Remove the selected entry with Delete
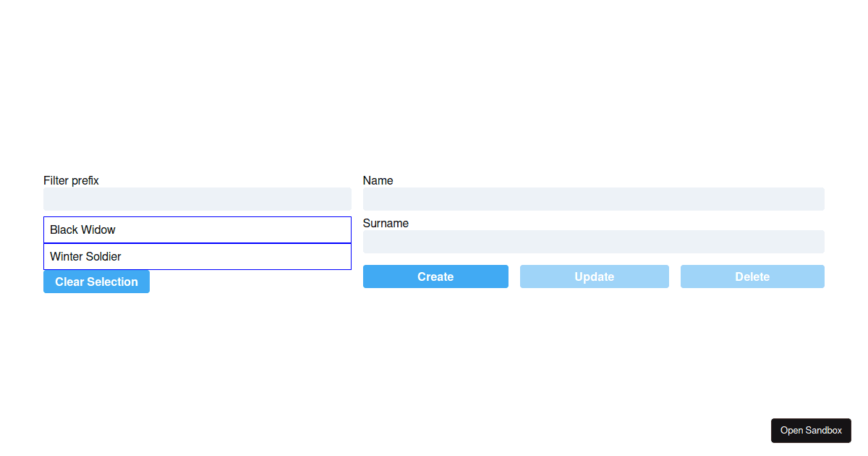 pos(752,276)
